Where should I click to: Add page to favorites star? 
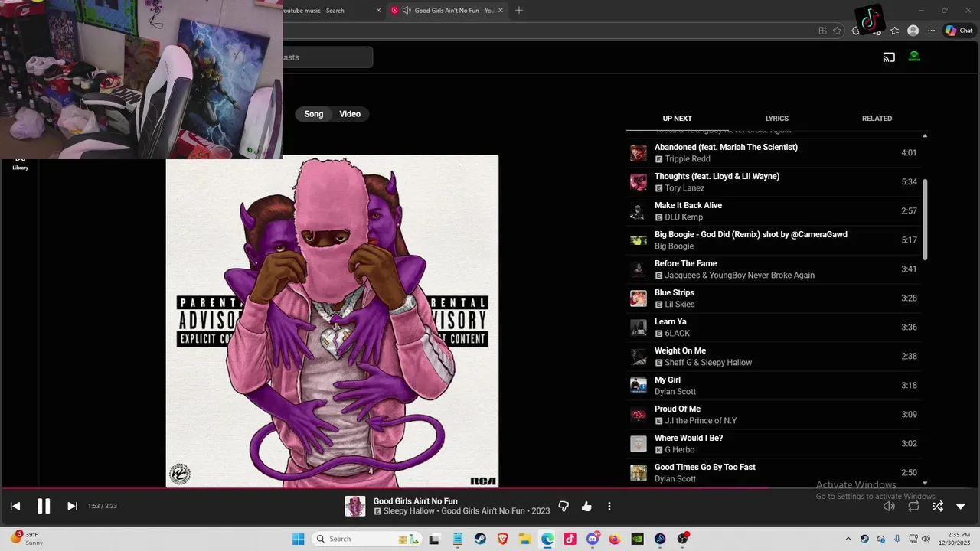[x=837, y=31]
